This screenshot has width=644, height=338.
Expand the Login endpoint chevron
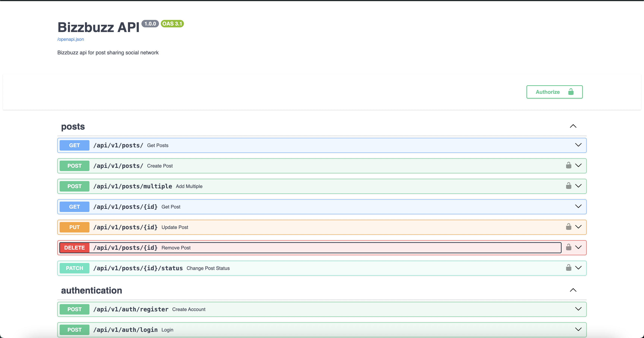[578, 329]
